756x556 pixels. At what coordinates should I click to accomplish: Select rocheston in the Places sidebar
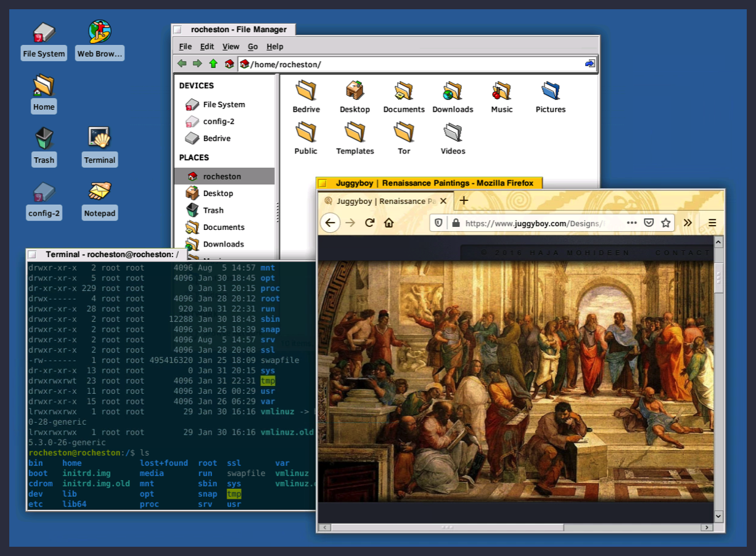click(224, 176)
